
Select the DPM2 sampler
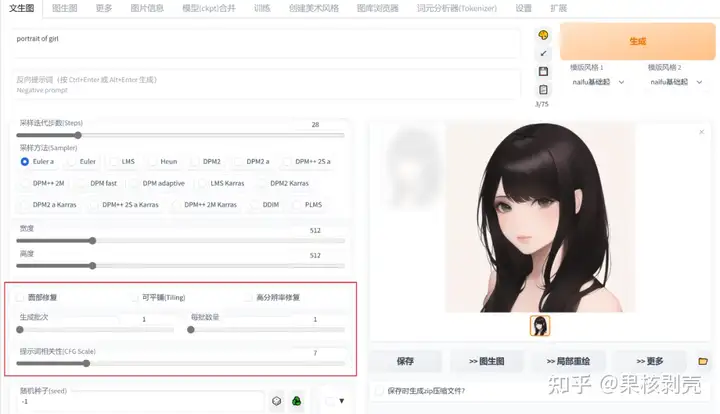point(206,162)
